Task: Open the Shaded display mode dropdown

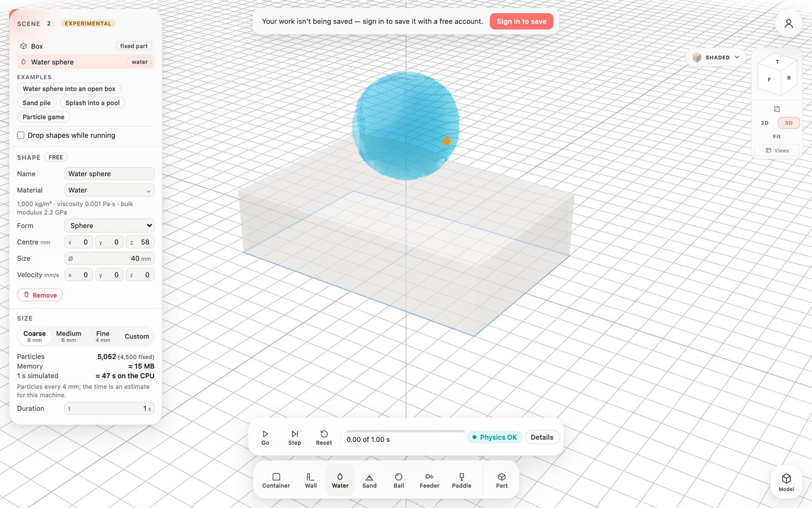Action: (716, 57)
